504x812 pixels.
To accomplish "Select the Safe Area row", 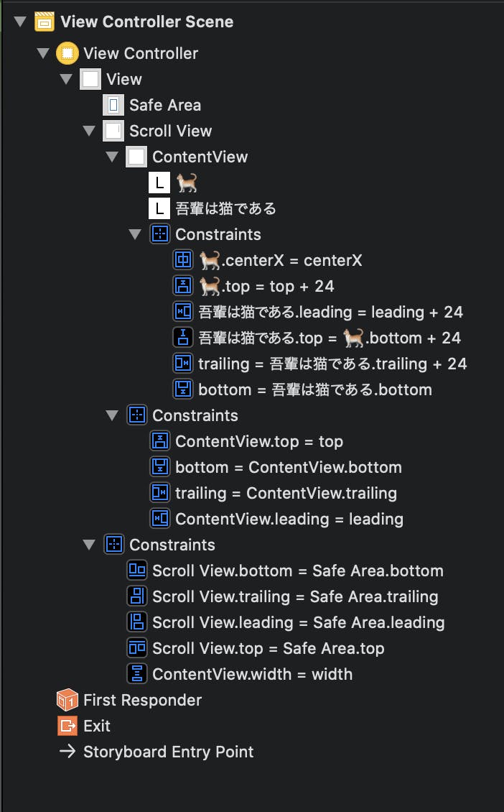I will tap(165, 105).
